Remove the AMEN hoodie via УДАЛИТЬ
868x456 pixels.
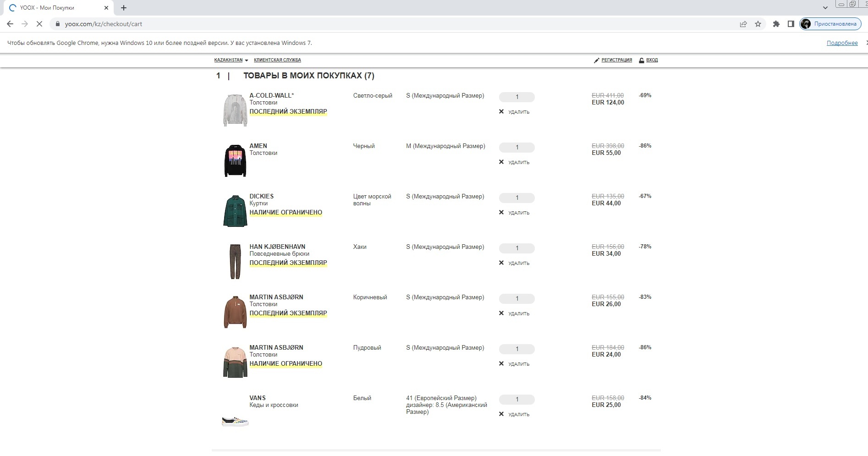514,162
